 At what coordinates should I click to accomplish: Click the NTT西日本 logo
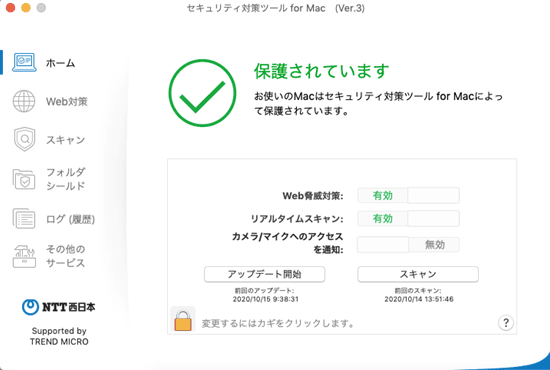pos(58,307)
